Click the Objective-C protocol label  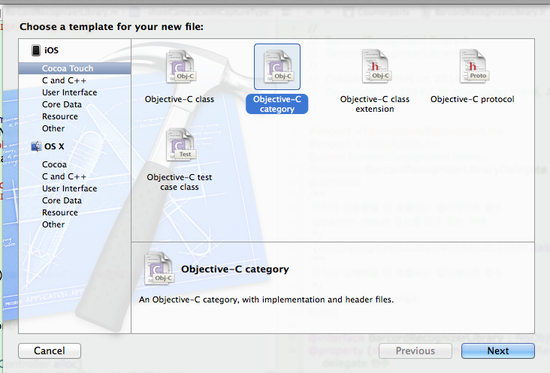[x=472, y=99]
